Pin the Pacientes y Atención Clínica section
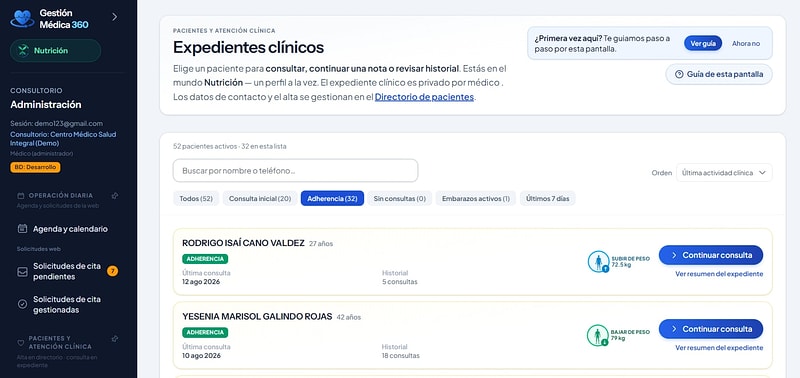 coord(115,338)
